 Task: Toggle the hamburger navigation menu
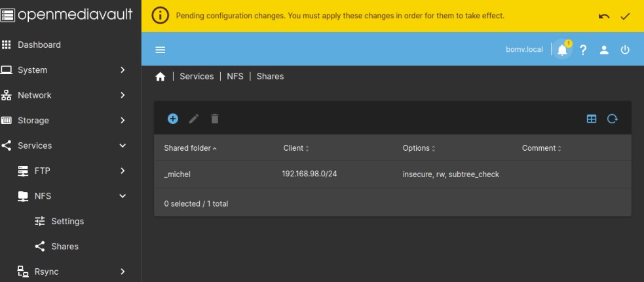coord(160,50)
